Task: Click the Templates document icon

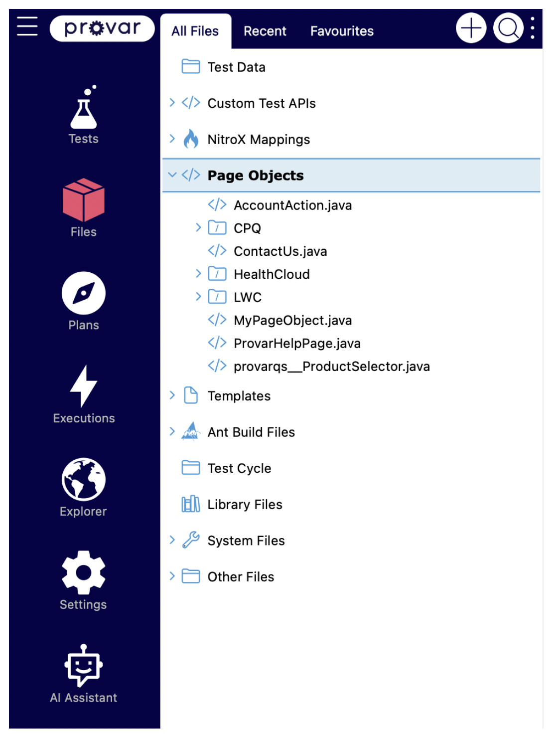Action: tap(191, 395)
